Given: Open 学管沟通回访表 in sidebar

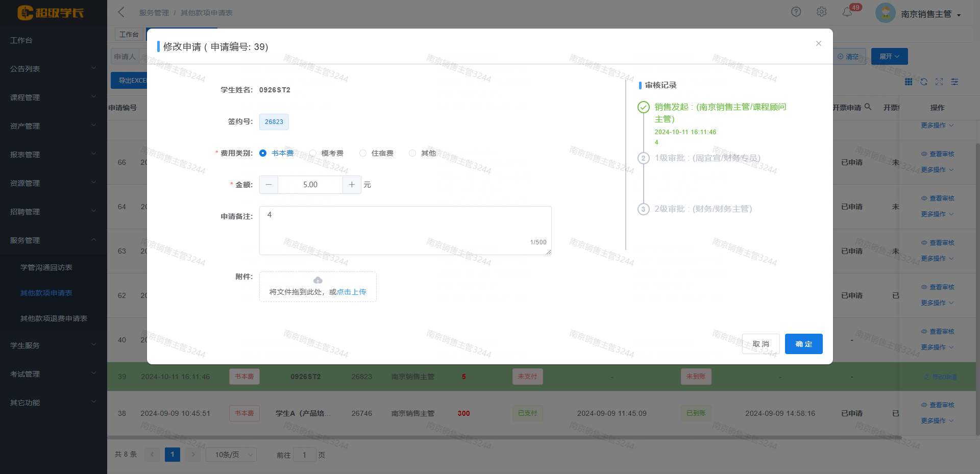Looking at the screenshot, I should [x=46, y=267].
